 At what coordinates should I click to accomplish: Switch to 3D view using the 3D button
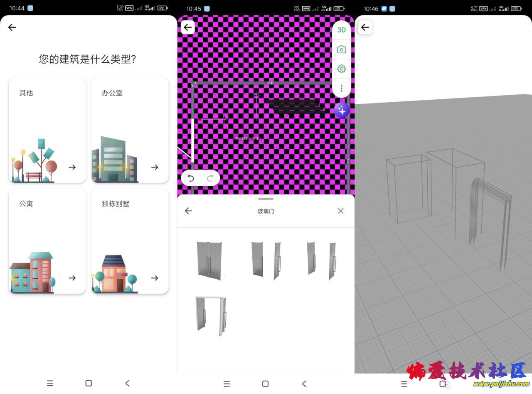click(341, 30)
